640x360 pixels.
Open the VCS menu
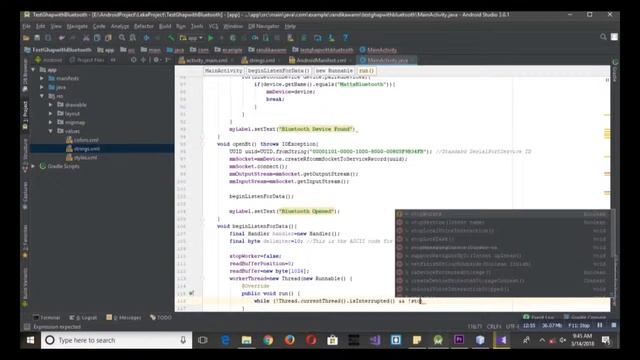point(213,26)
